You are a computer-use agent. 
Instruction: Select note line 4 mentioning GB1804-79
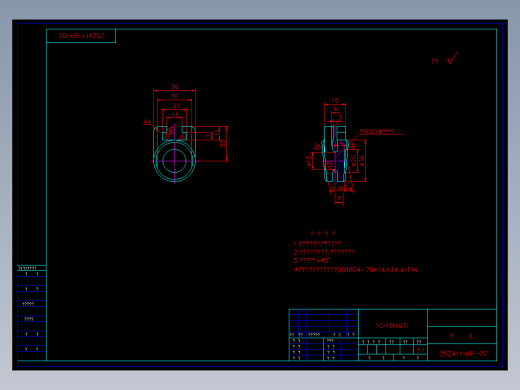(x=355, y=270)
